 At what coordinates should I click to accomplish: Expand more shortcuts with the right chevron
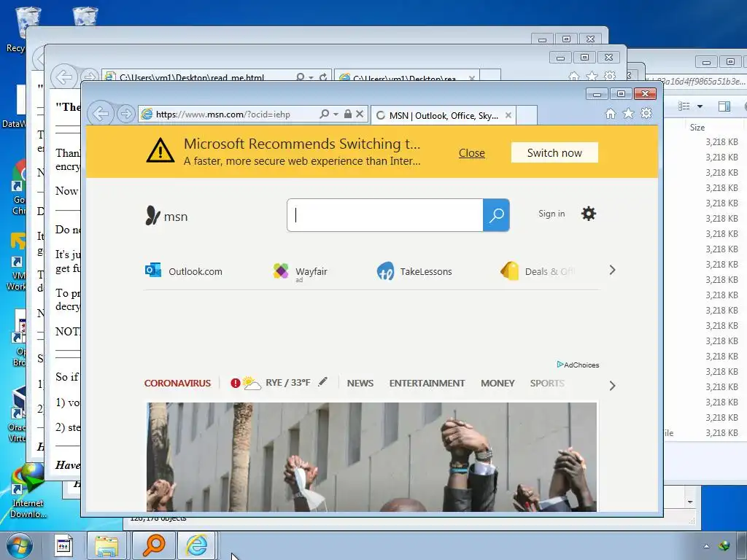pos(612,271)
